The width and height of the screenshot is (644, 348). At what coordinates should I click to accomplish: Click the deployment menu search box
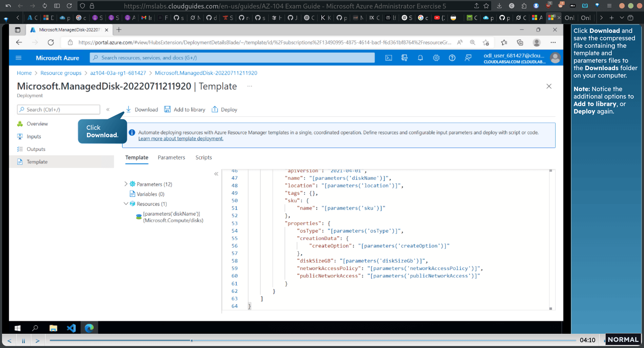tap(59, 109)
